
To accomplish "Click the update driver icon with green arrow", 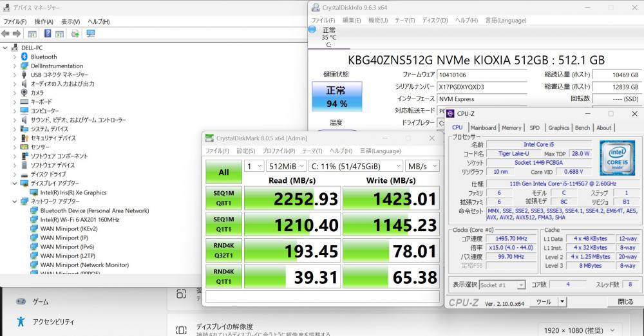I will [x=75, y=33].
